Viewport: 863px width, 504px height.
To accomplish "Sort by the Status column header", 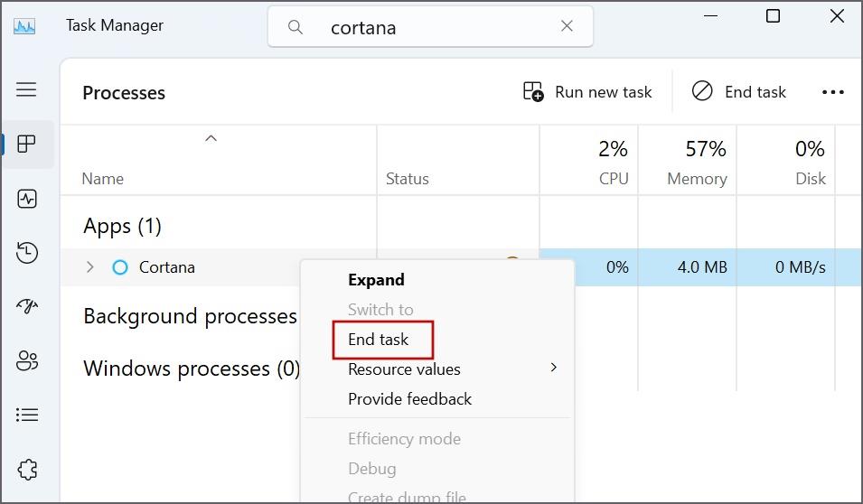I will click(x=408, y=179).
